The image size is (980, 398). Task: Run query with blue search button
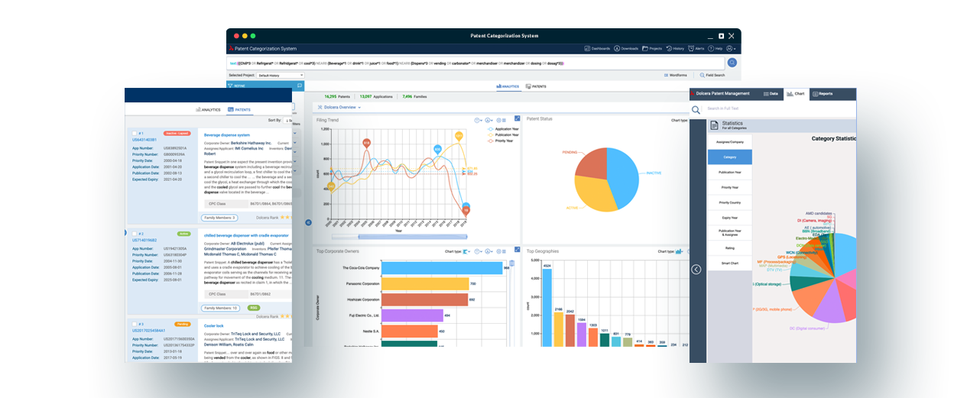coord(732,63)
